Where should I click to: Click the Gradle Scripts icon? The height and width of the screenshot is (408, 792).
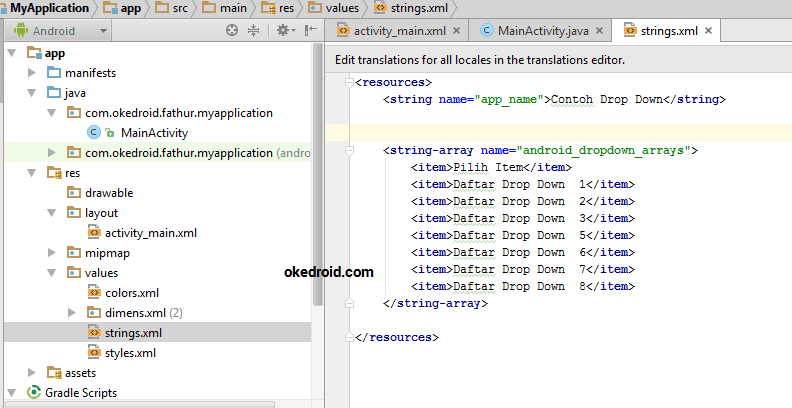point(34,392)
